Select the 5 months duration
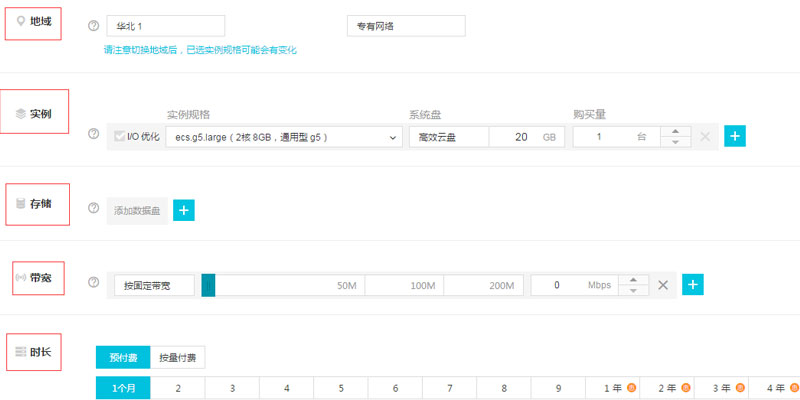This screenshot has width=800, height=400. click(x=341, y=388)
